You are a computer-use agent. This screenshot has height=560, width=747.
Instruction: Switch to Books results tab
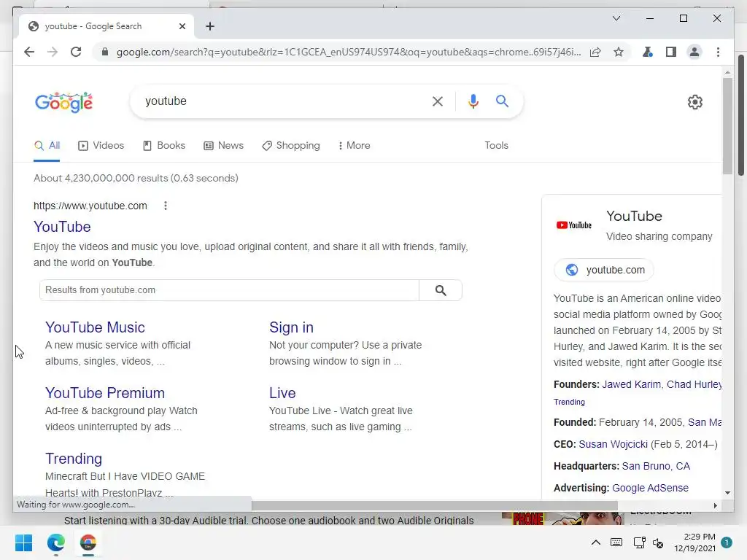[x=164, y=146]
